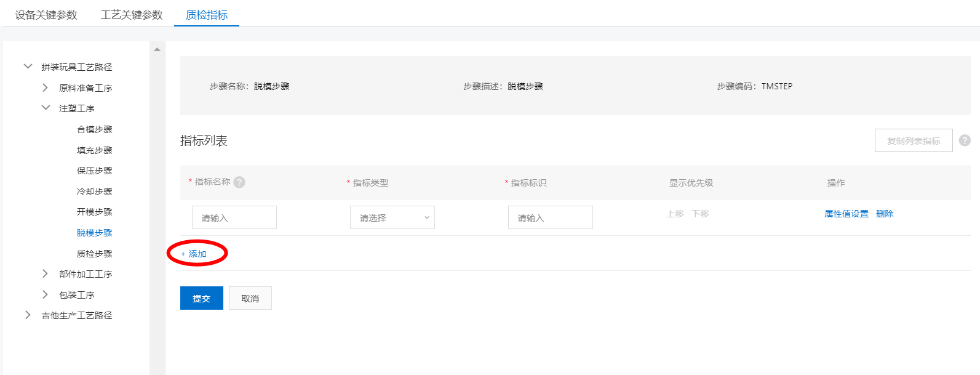Select 质检步骤 in the tree

pos(95,254)
